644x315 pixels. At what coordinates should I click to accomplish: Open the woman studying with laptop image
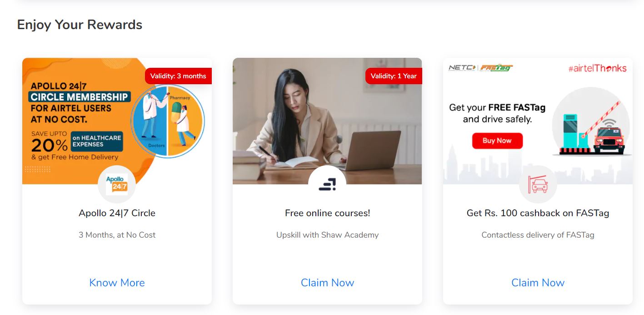(x=327, y=121)
